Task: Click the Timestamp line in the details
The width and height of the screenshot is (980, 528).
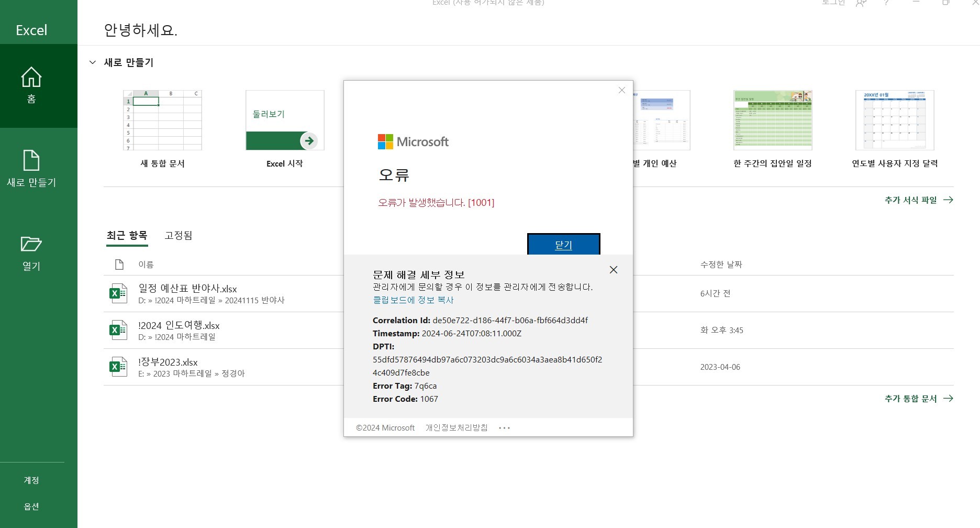Action: point(447,334)
